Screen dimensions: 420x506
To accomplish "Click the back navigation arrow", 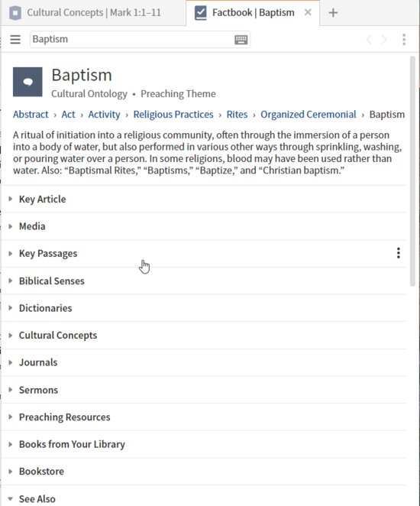I will click(x=369, y=40).
